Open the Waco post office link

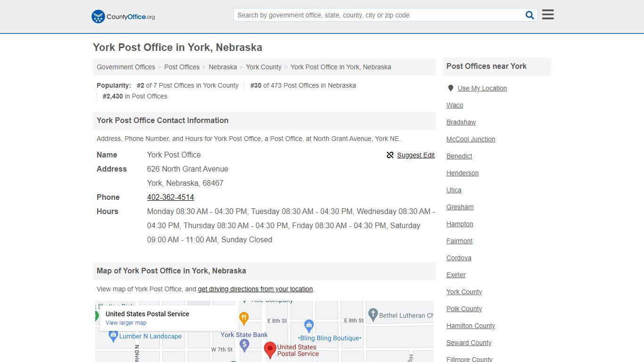(x=455, y=105)
